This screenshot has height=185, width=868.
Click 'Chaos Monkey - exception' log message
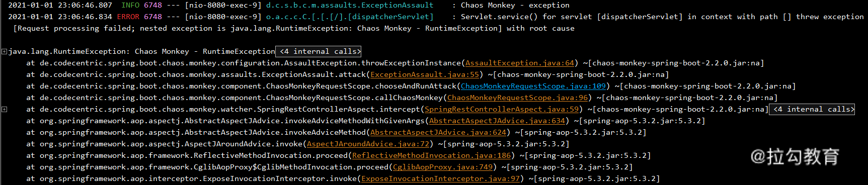point(515,5)
